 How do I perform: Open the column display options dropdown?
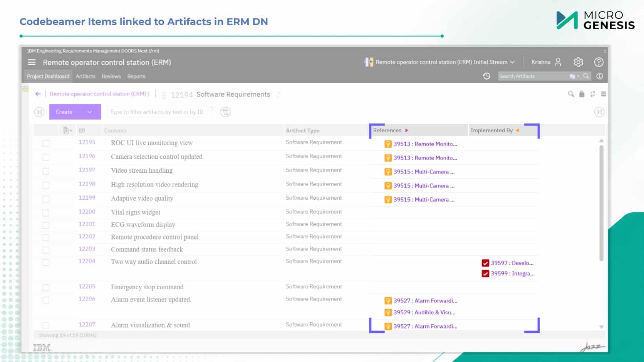pos(67,130)
